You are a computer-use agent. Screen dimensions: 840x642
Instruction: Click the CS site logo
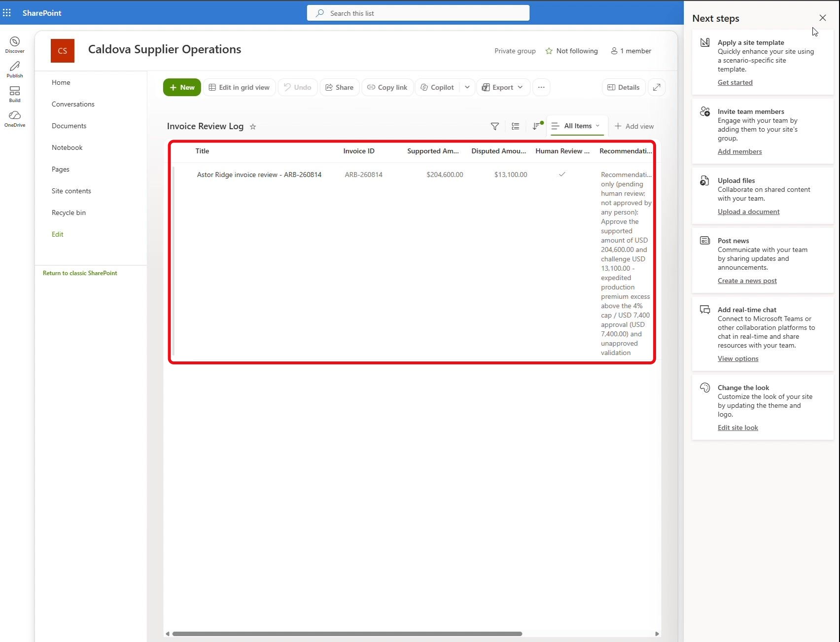click(x=63, y=51)
